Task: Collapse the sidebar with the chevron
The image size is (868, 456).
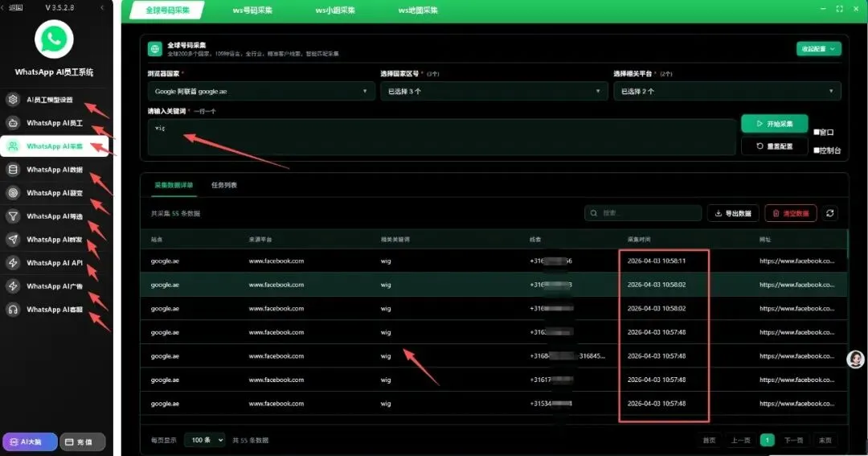Action: tap(102, 7)
